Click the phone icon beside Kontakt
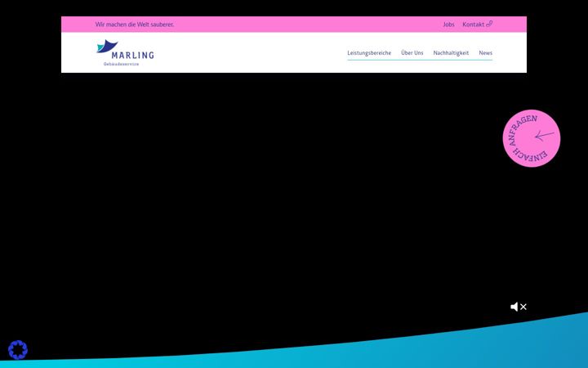The width and height of the screenshot is (588, 368). (489, 24)
